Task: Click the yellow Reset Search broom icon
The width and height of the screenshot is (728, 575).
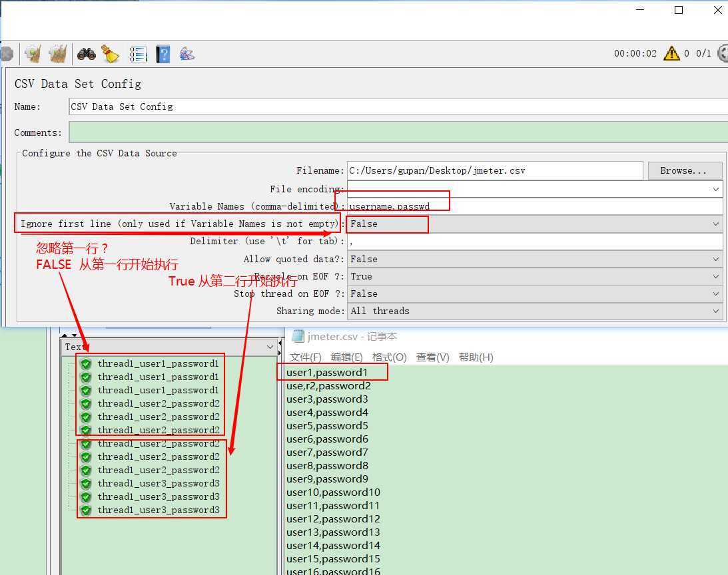Action: point(111,54)
